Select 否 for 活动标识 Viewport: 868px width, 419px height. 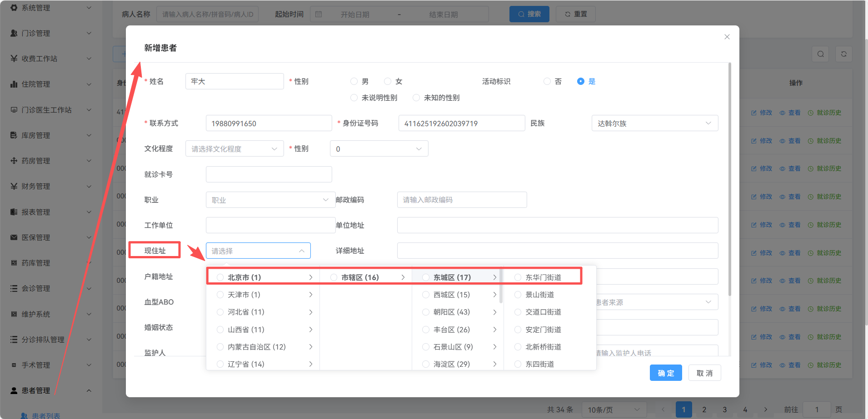pos(547,81)
